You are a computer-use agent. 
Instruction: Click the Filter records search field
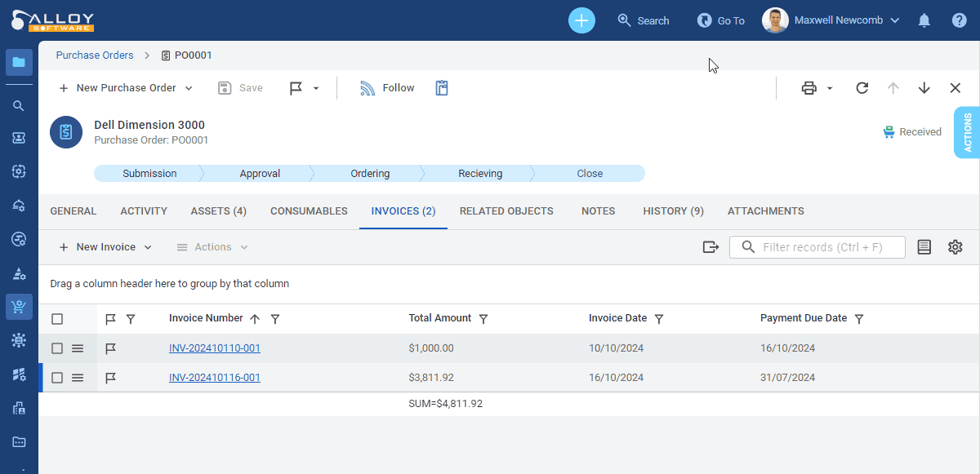tap(817, 247)
